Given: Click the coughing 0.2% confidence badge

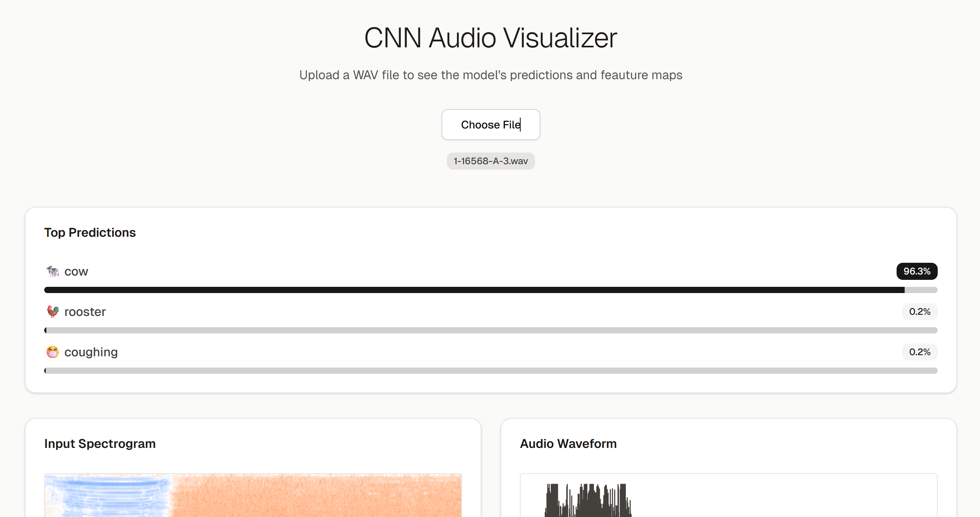Looking at the screenshot, I should click(919, 352).
